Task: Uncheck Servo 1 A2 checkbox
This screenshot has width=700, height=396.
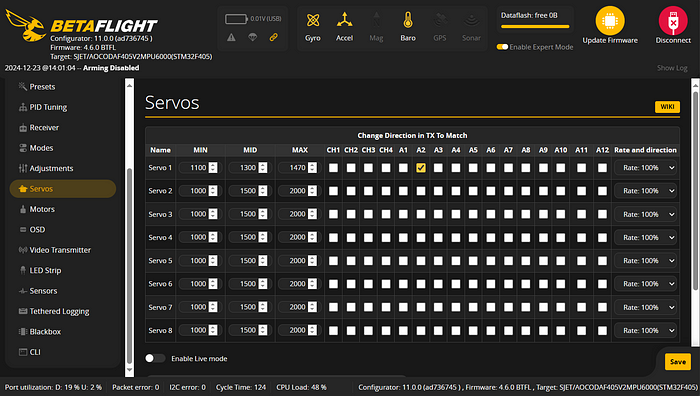Action: 421,168
